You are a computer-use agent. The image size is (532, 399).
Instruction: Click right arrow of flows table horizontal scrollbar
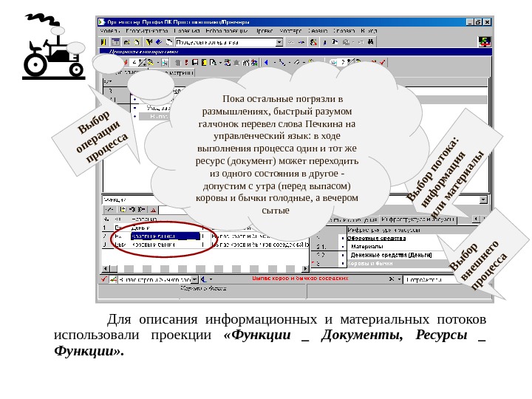coord(305,269)
